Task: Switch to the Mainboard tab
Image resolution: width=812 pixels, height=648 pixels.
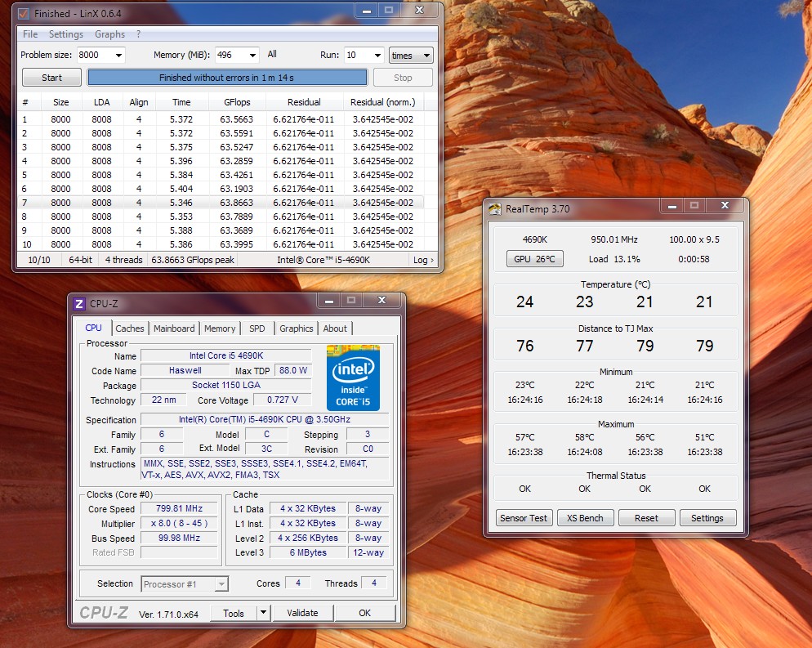Action: coord(174,328)
